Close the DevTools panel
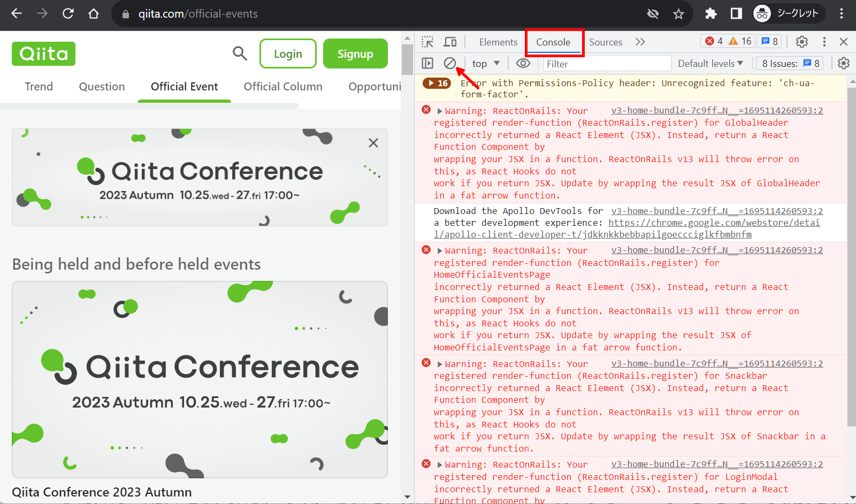The height and width of the screenshot is (504, 856). 844,42
